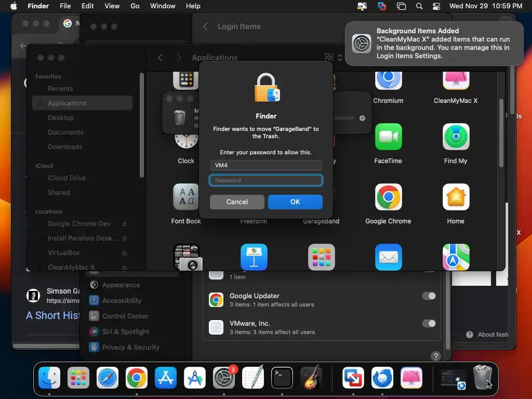Stop the trash progress with X button
The width and height of the screenshot is (532, 399).
point(362,118)
